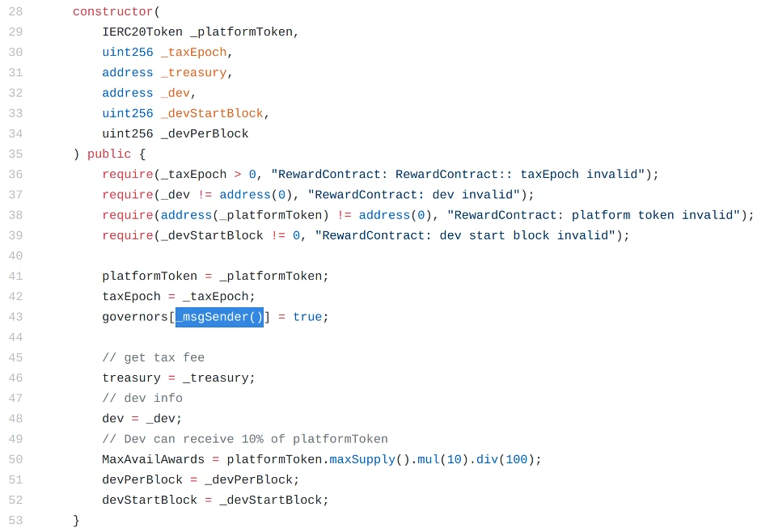Click '_devStartBlock' parameter on line 33
Image resolution: width=757 pixels, height=532 pixels.
coord(212,113)
